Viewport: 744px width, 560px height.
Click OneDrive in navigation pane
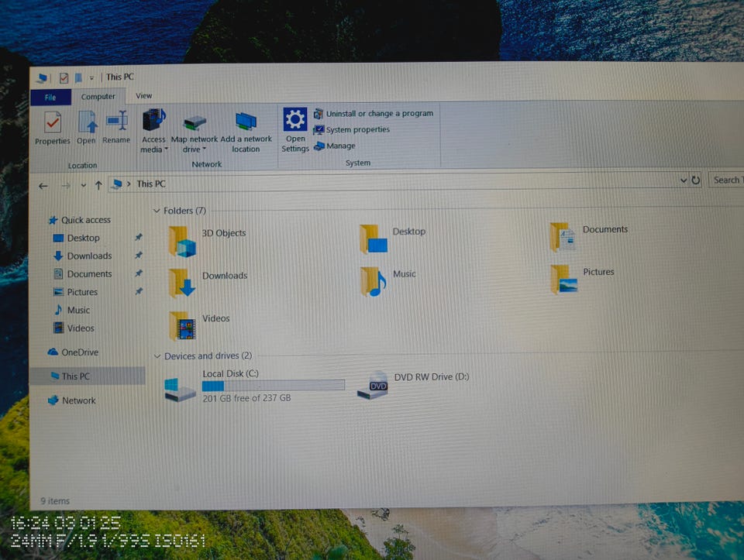[73, 352]
